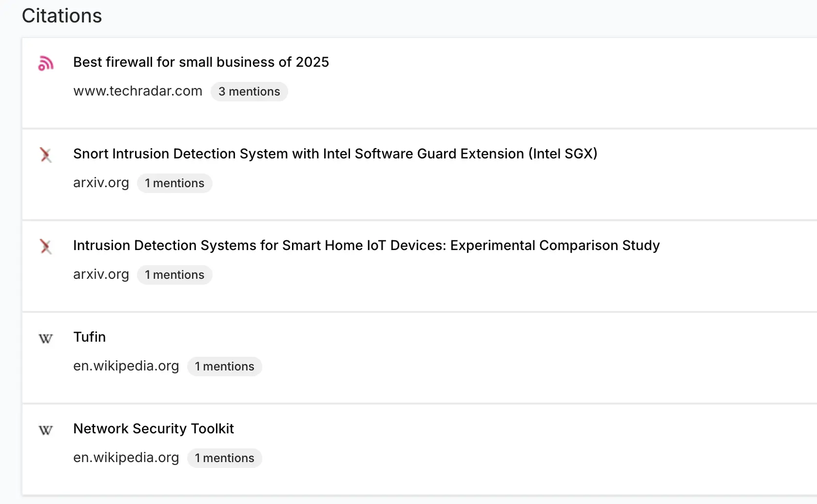Open the Tufin citation title
The height and width of the screenshot is (504, 817).
[90, 337]
